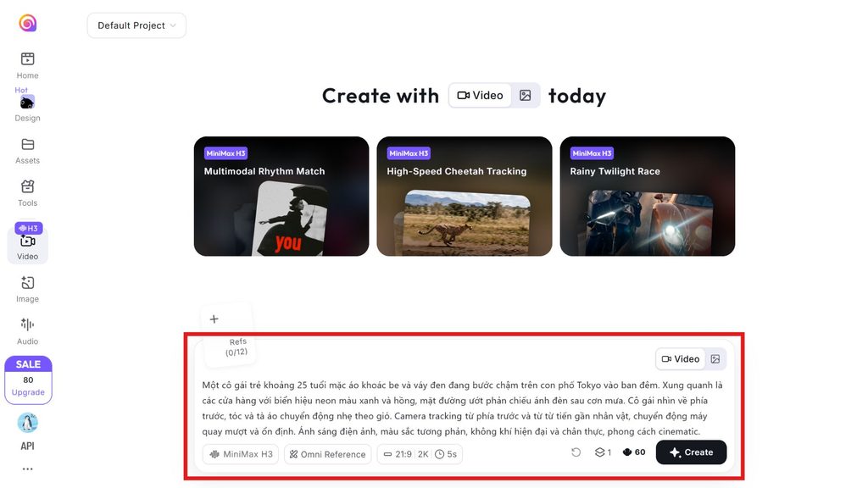This screenshot has height=488, width=868.
Task: Open the MiniMax H3 model selector
Action: pos(241,454)
